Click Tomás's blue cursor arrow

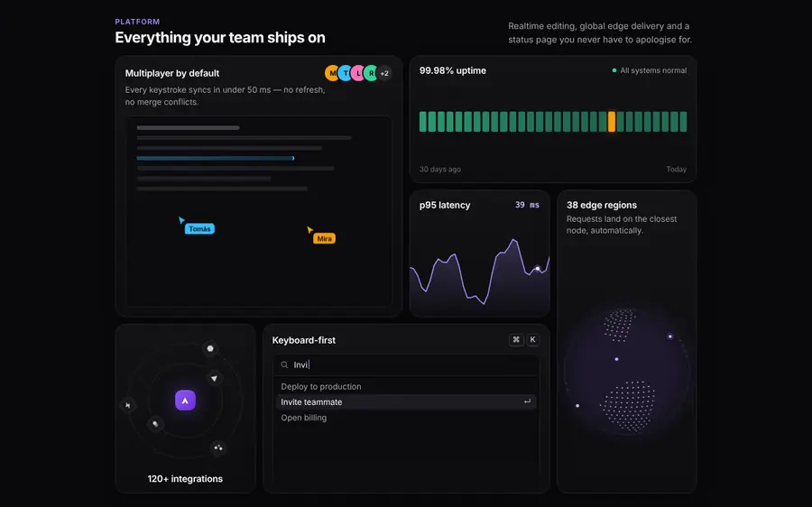click(x=181, y=220)
